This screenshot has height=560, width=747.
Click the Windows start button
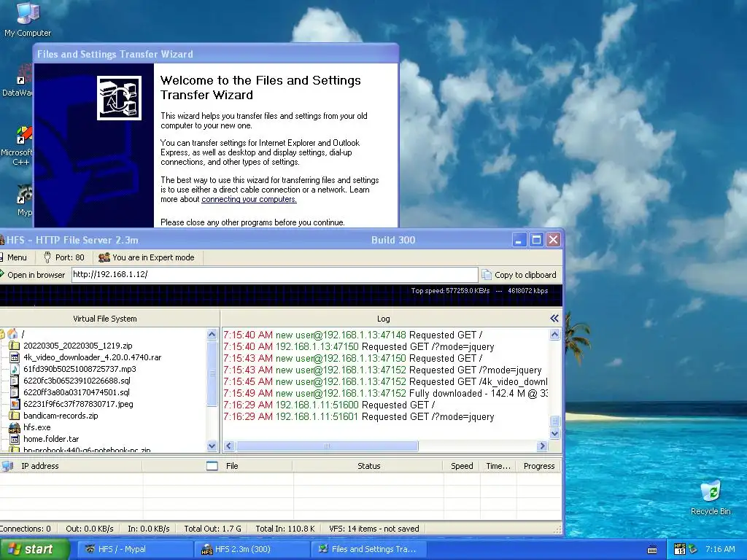click(34, 549)
